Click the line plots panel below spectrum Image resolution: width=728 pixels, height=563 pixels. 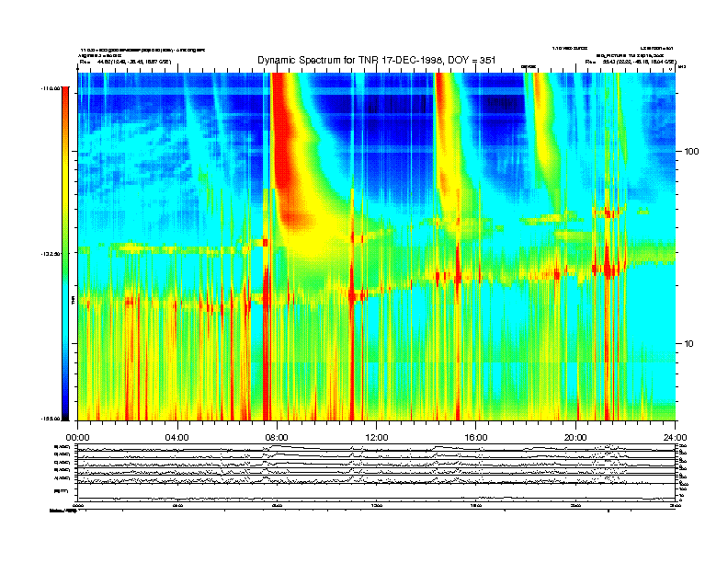(377, 473)
